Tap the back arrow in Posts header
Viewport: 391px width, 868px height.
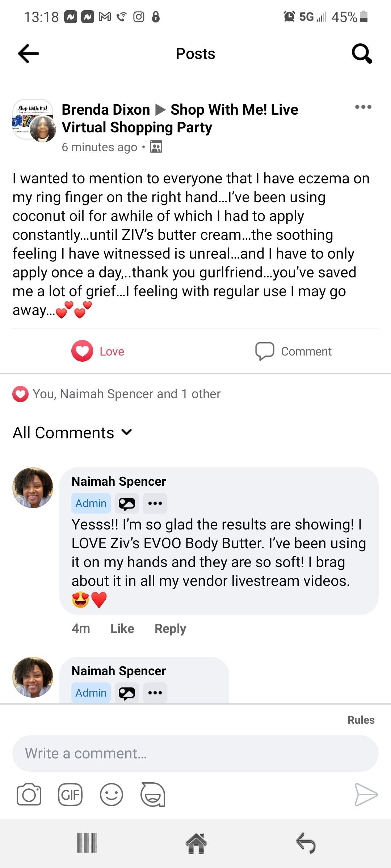[x=29, y=54]
